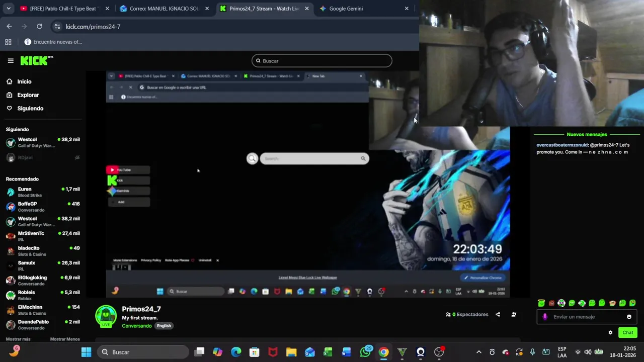
Task: Click the person icon right of share
Action: pyautogui.click(x=514, y=315)
